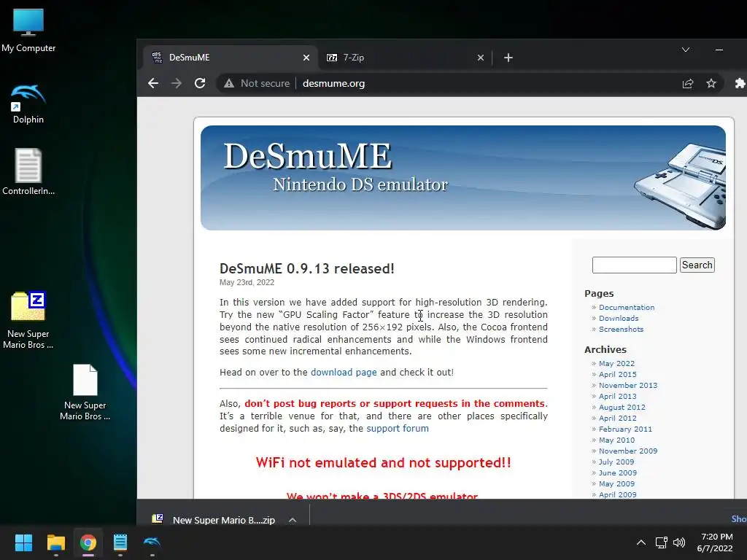Open May 2010 archive
The height and width of the screenshot is (560, 747).
tap(616, 440)
